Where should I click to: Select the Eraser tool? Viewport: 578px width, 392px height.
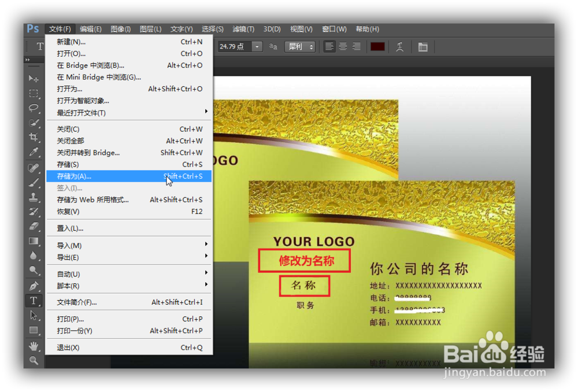[x=34, y=226]
